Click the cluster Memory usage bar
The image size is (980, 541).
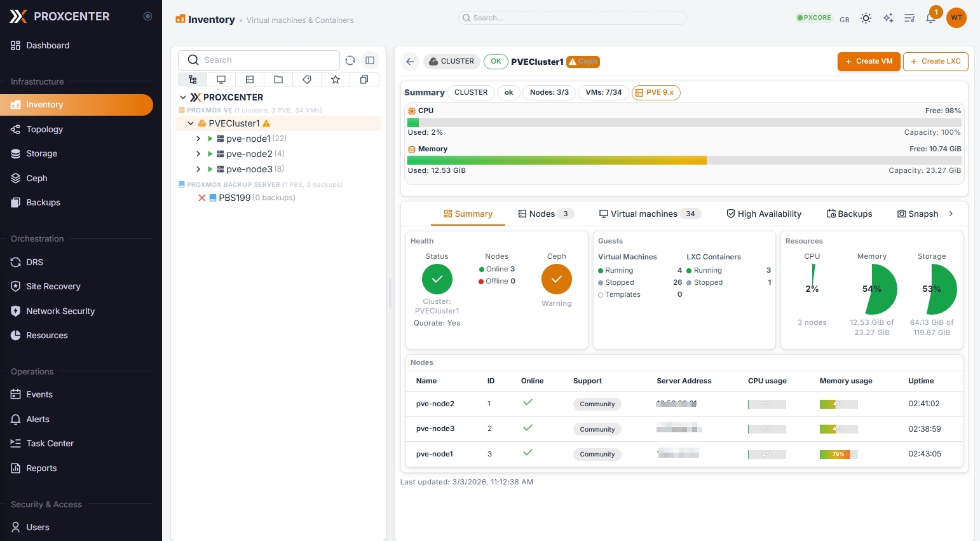coord(684,160)
